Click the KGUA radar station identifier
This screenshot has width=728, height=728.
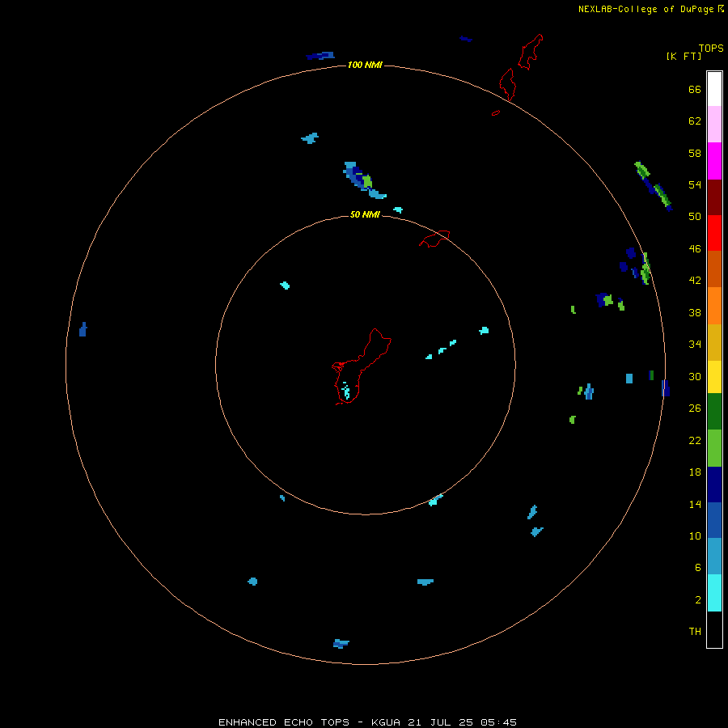point(386,722)
